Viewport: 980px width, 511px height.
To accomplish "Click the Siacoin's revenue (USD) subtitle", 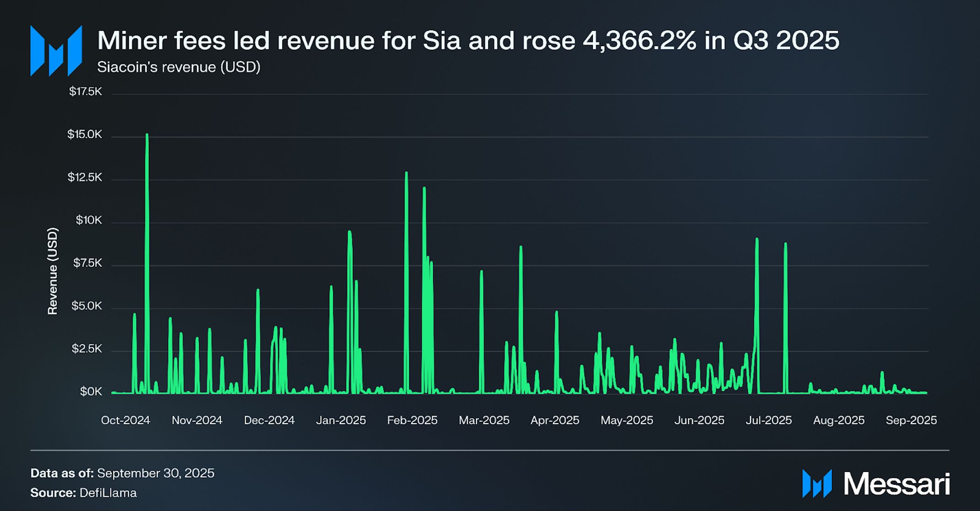I will [178, 67].
